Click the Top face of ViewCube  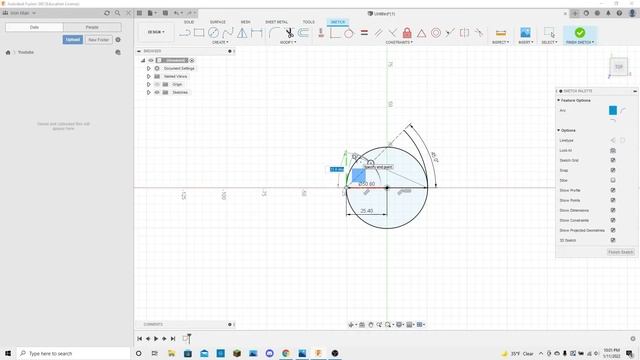pyautogui.click(x=619, y=67)
